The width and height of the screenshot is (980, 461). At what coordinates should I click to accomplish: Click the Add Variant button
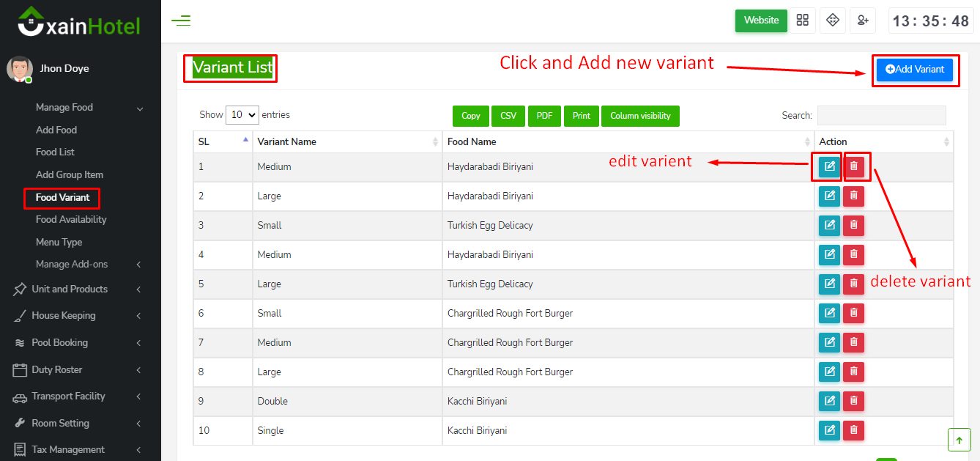(x=915, y=70)
